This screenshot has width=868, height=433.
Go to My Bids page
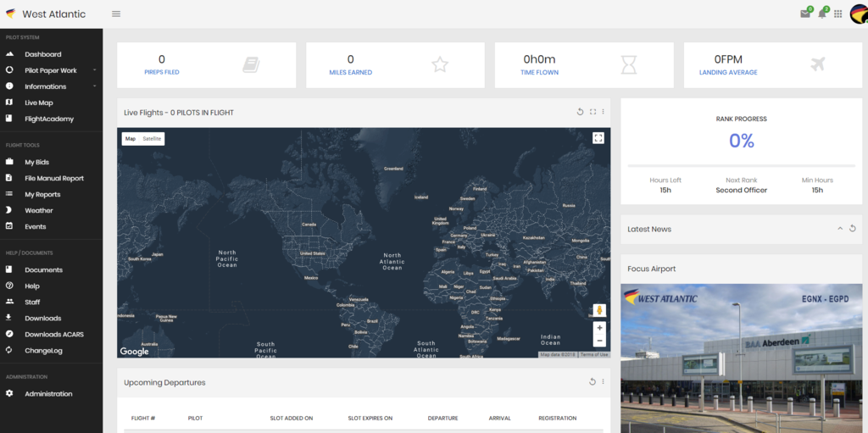pos(36,162)
